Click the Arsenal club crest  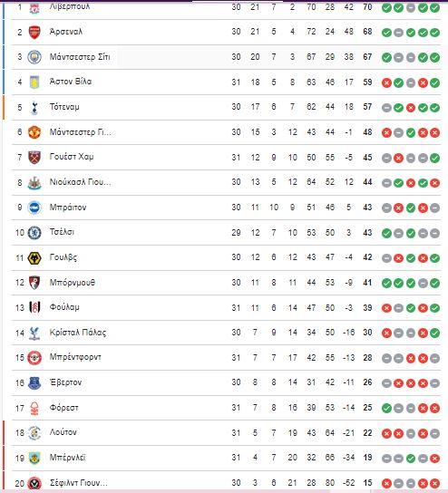click(34, 32)
